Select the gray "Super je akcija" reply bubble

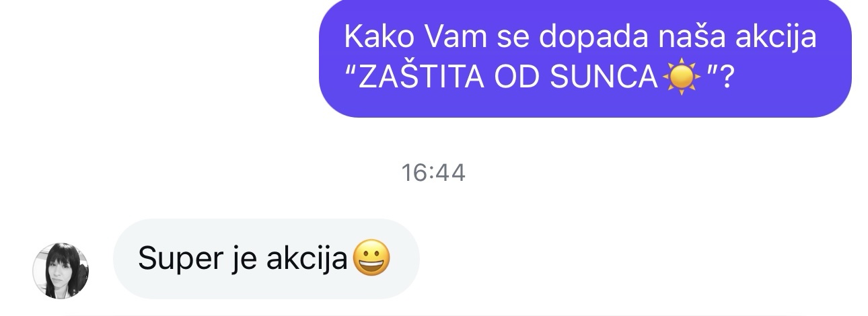(266, 259)
